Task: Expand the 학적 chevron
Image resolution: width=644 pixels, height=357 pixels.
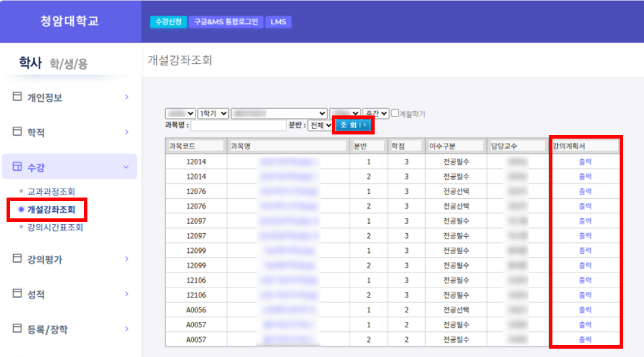Action: click(x=127, y=132)
